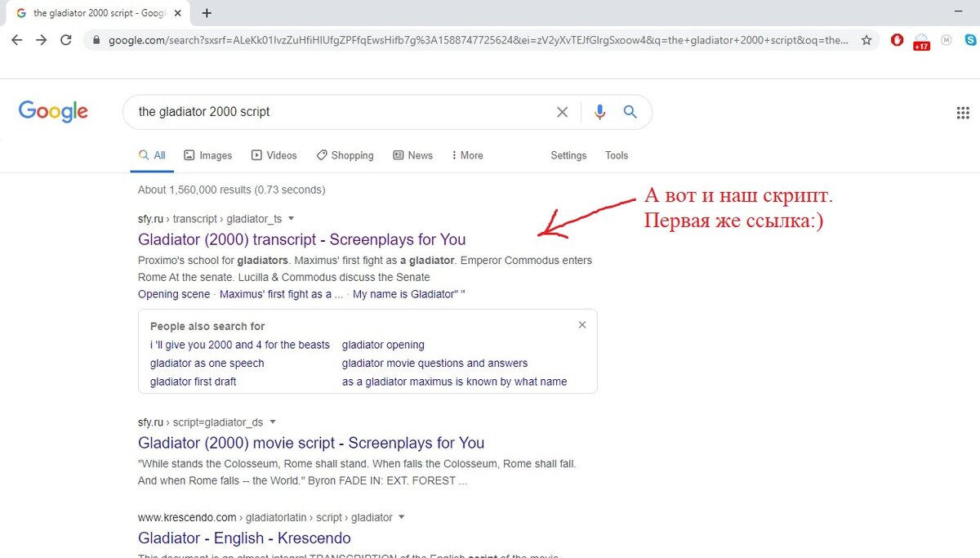Image resolution: width=980 pixels, height=558 pixels.
Task: View the site info padlock icon
Action: pos(96,40)
